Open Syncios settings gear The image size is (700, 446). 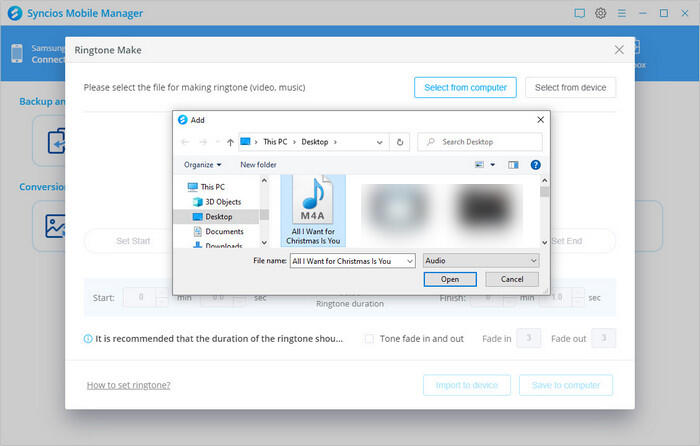(601, 13)
